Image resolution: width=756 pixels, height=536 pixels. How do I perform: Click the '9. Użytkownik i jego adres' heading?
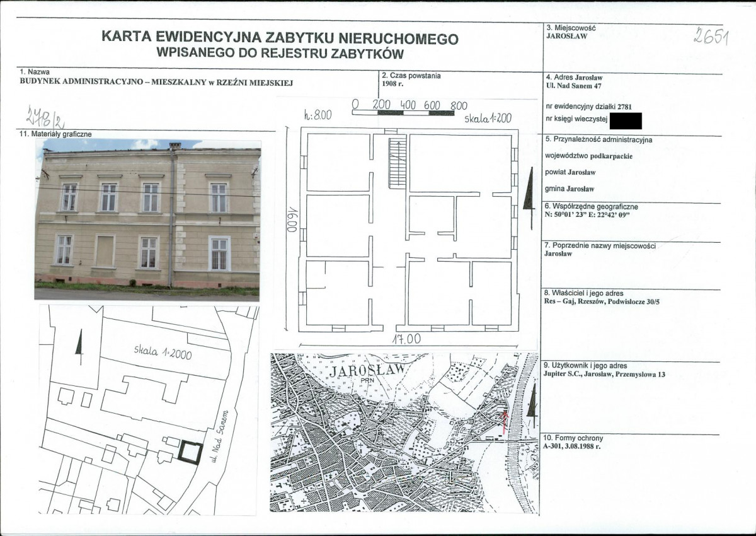[585, 366]
